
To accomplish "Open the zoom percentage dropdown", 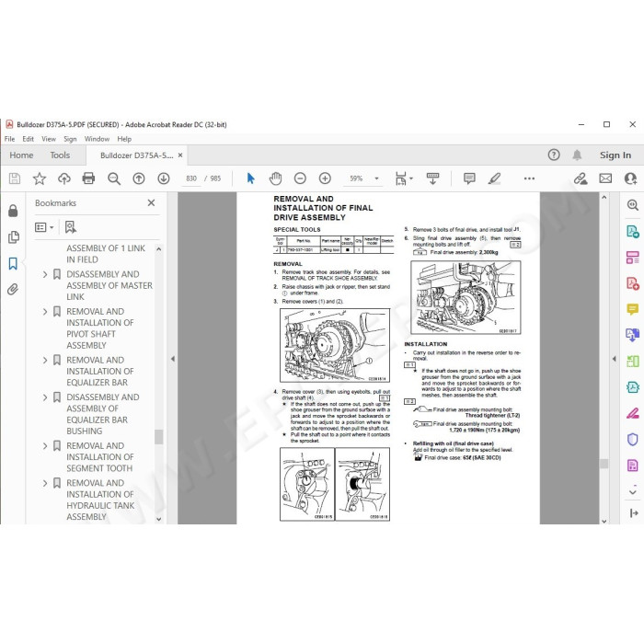I will [x=376, y=178].
